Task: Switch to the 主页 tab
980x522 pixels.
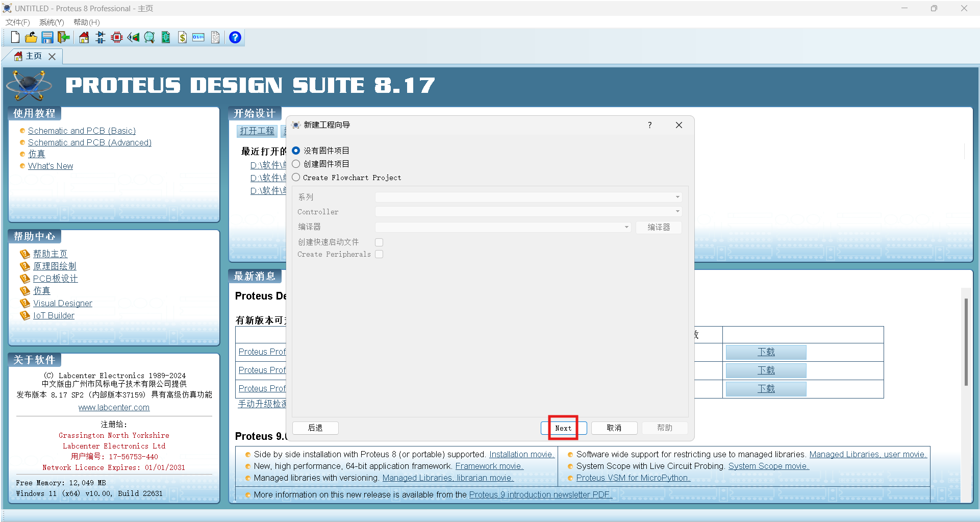Action: click(x=34, y=56)
